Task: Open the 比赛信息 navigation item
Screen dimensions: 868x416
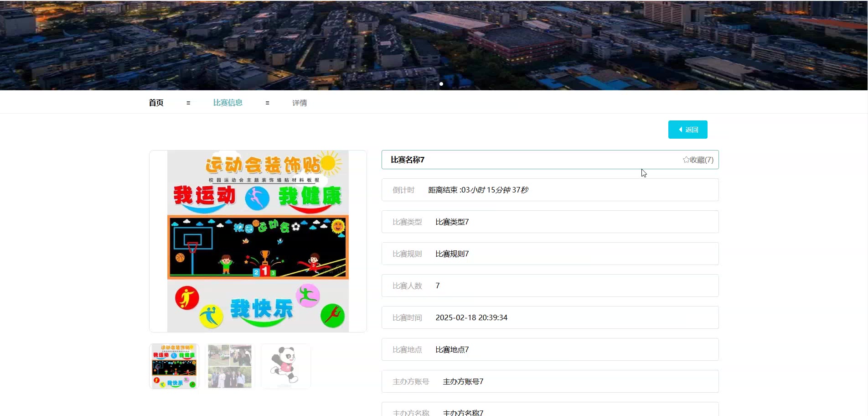Action: 227,103
